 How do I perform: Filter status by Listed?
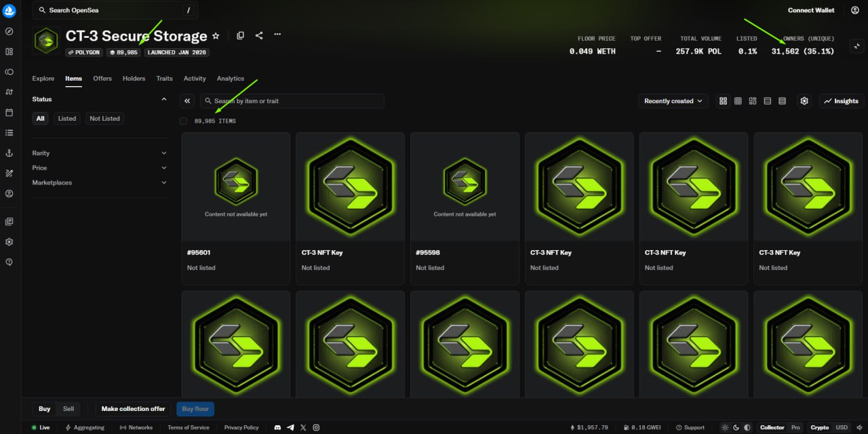click(x=67, y=119)
